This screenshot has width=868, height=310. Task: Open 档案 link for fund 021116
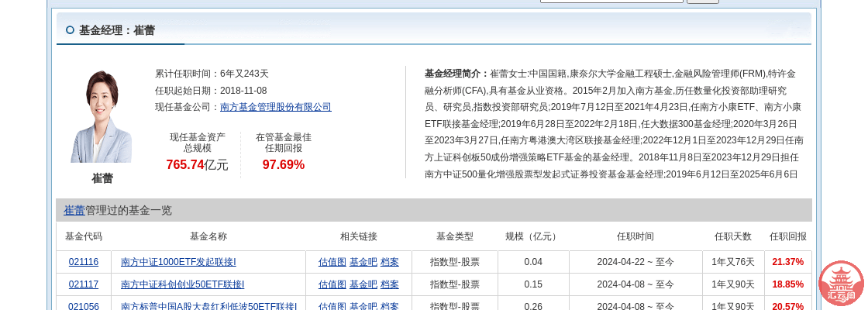pos(390,262)
